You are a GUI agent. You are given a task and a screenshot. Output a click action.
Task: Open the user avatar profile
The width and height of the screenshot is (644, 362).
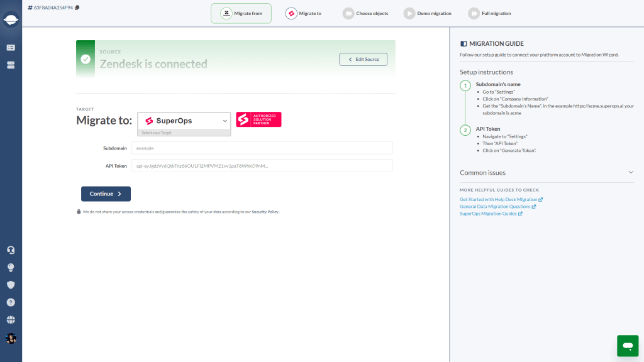(x=11, y=339)
